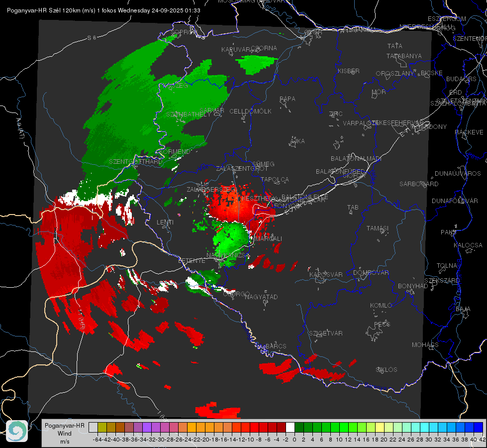This screenshot has width=487, height=448.
Task: Click the BARCS town label
Action: [276, 346]
